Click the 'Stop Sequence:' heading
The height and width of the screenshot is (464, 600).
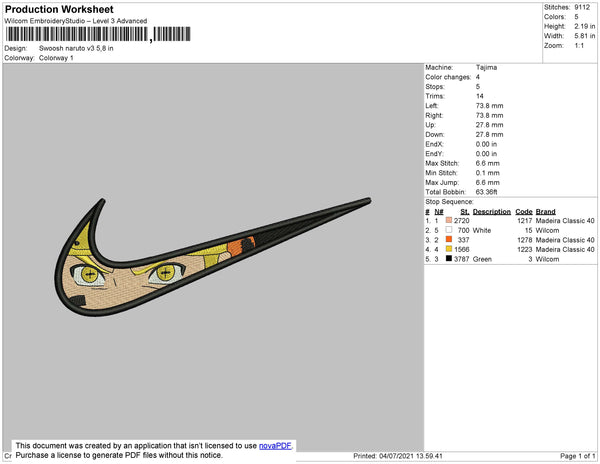tap(449, 202)
